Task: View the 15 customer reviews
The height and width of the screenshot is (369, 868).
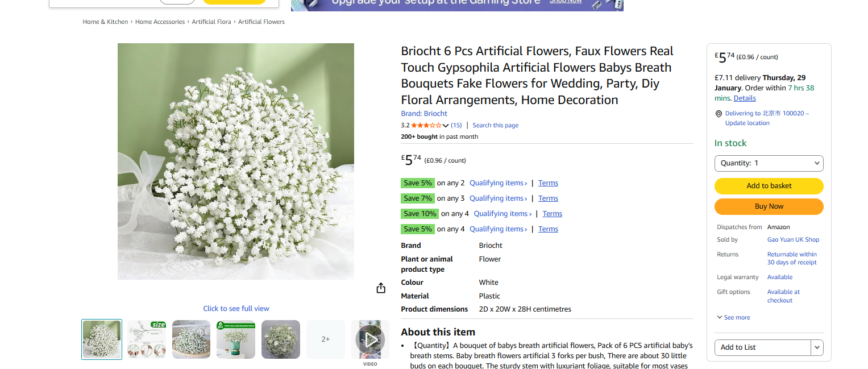Action: [x=456, y=126]
